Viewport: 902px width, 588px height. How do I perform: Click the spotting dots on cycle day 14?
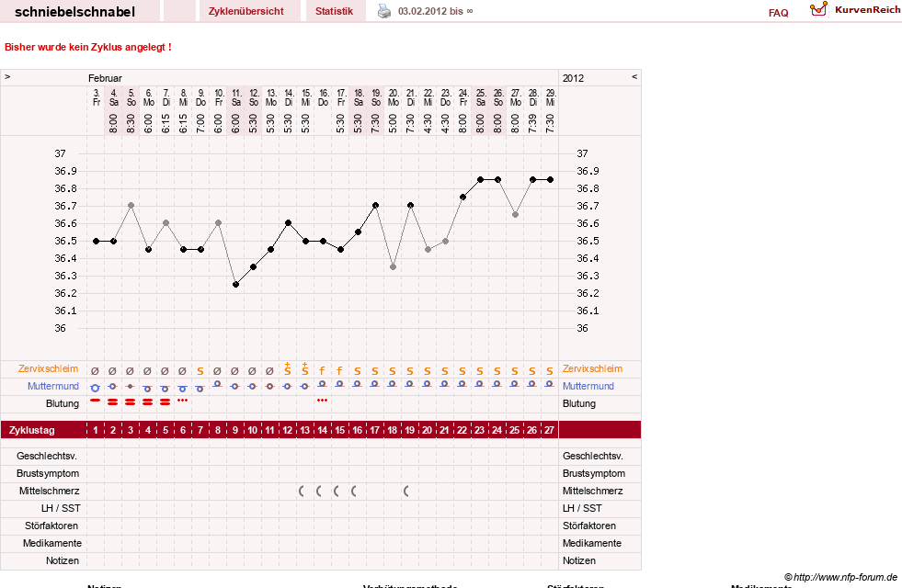(x=322, y=400)
